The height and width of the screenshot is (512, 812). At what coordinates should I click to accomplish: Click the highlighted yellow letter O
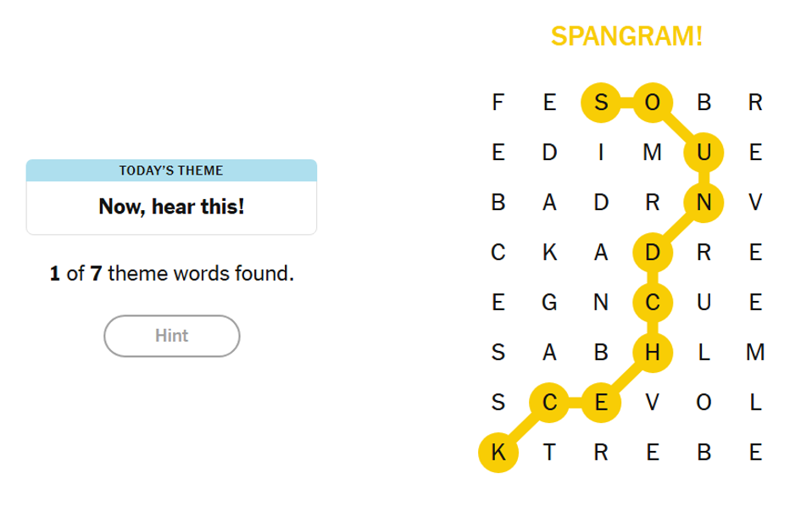(652, 103)
